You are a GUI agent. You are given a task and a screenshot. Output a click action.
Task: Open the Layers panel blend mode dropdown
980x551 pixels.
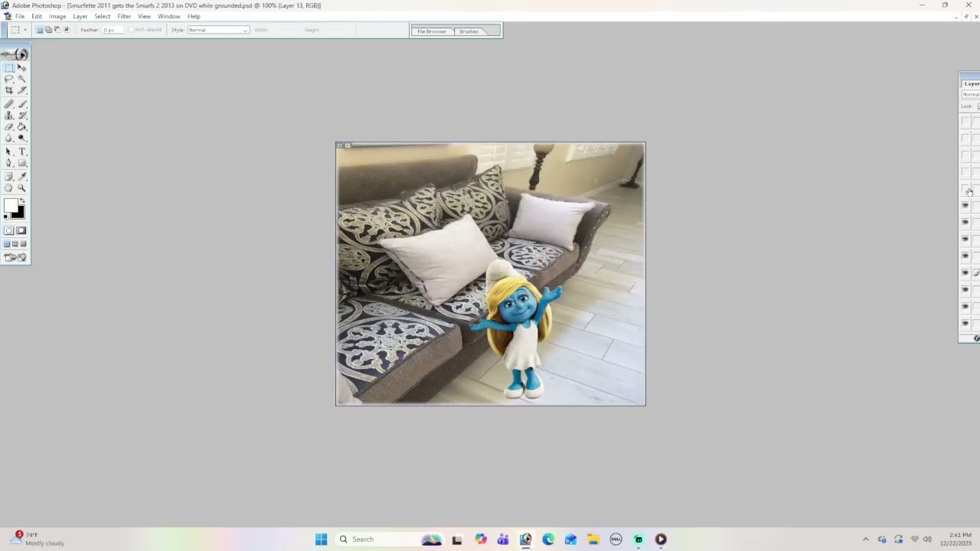(971, 94)
